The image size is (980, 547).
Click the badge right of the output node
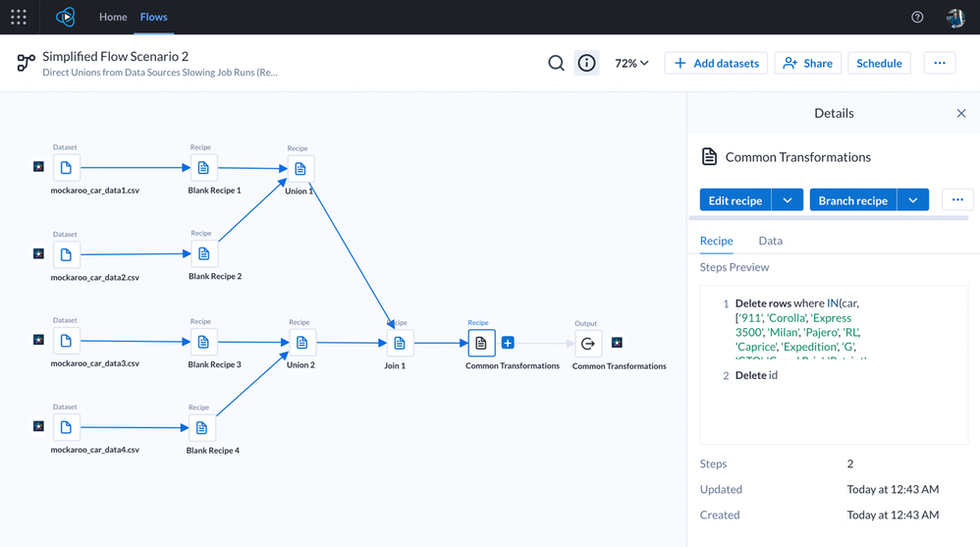tap(617, 342)
